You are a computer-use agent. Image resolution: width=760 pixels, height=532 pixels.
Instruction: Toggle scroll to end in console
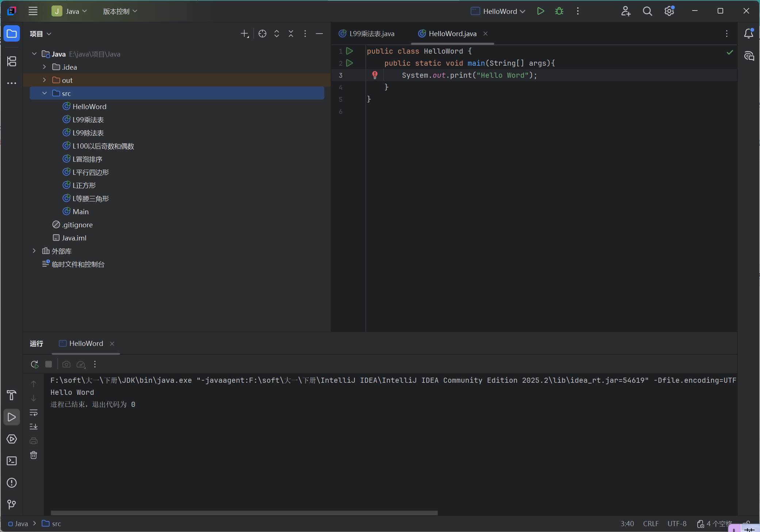pos(34,426)
